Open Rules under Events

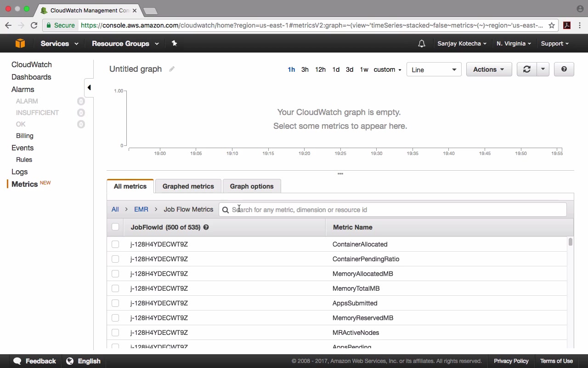point(24,160)
